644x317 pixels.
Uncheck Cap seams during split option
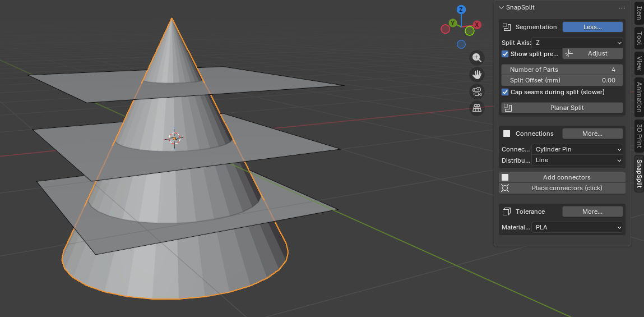[505, 92]
